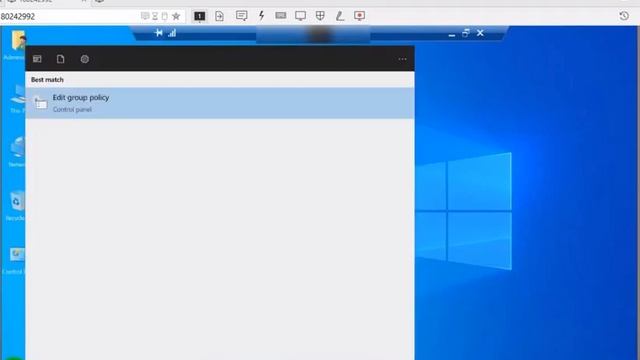This screenshot has height=360, width=640.
Task: Select the Administrator folder desktop icon
Action: coord(16,45)
